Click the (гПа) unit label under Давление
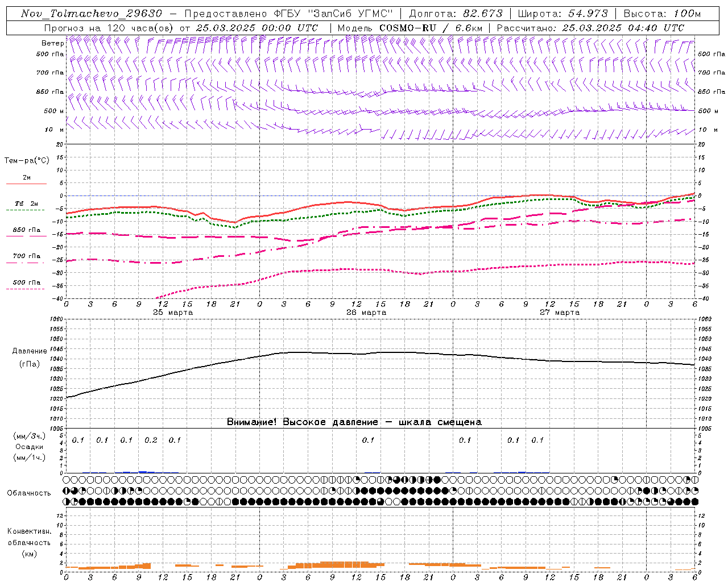The width and height of the screenshot is (728, 582). [30, 364]
